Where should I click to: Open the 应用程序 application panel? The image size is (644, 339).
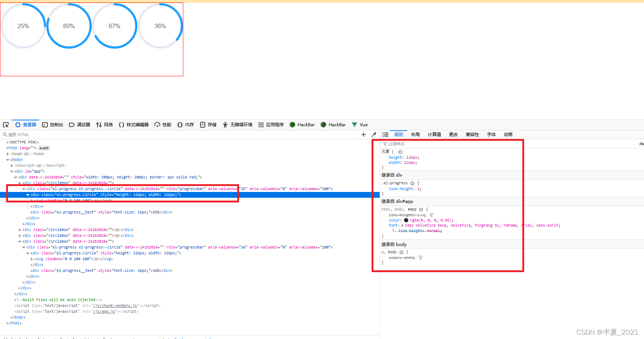pyautogui.click(x=271, y=125)
